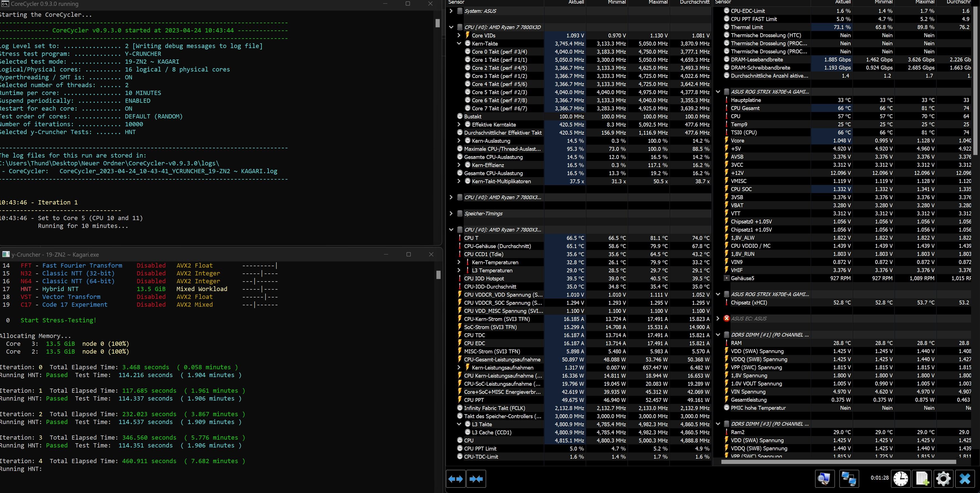Viewport: 980px width, 493px height.
Task: Select the Core 1 Takt sensor row
Action: [x=499, y=60]
